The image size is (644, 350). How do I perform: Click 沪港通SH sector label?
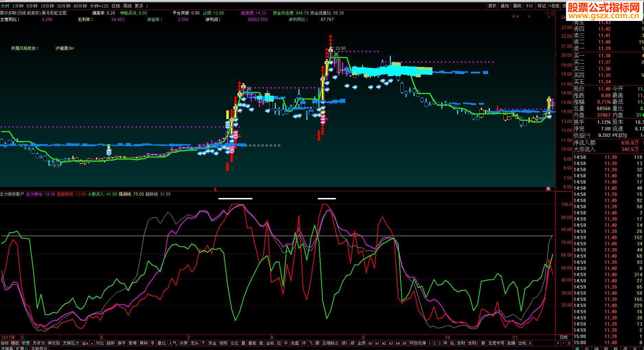65,48
